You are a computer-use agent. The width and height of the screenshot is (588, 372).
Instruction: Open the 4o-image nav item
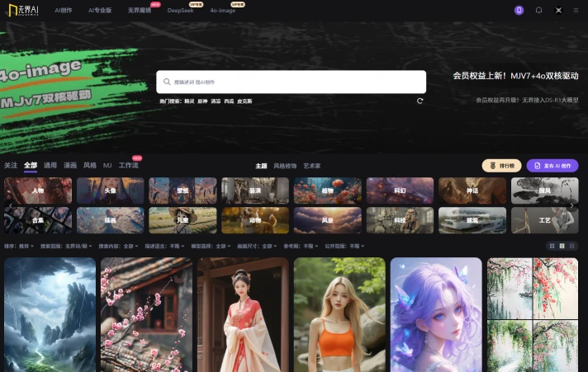223,10
